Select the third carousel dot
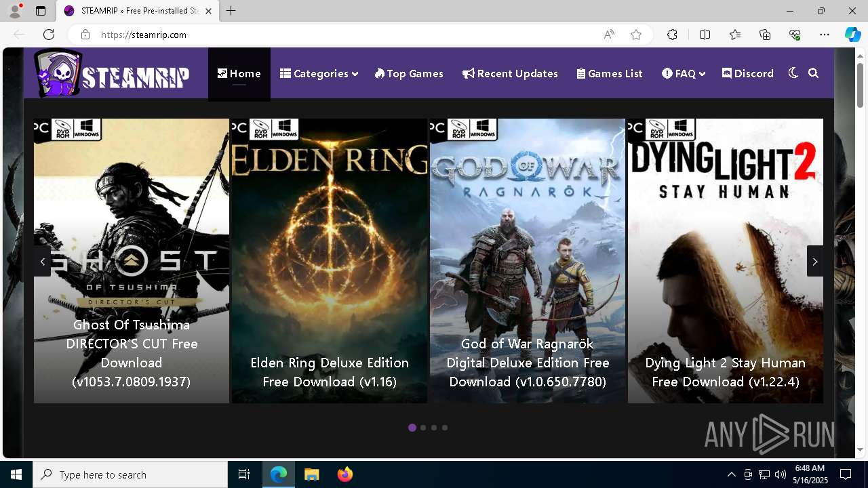 434,428
